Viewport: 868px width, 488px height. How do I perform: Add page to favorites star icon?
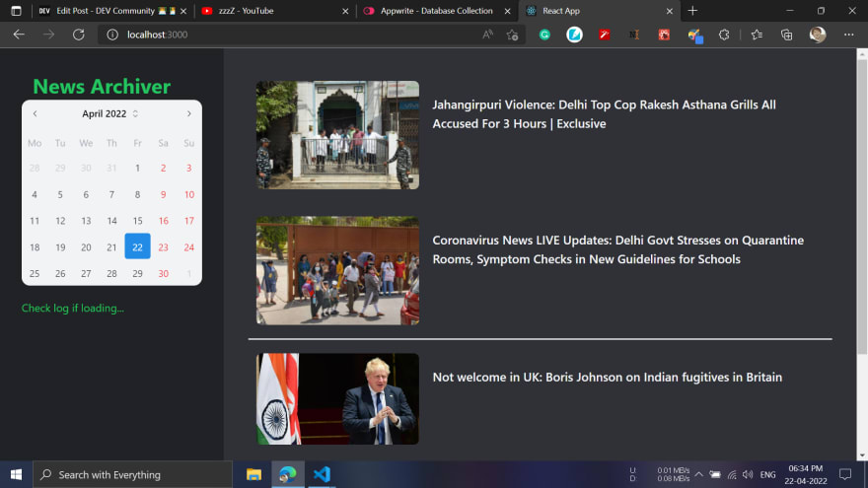click(x=513, y=35)
